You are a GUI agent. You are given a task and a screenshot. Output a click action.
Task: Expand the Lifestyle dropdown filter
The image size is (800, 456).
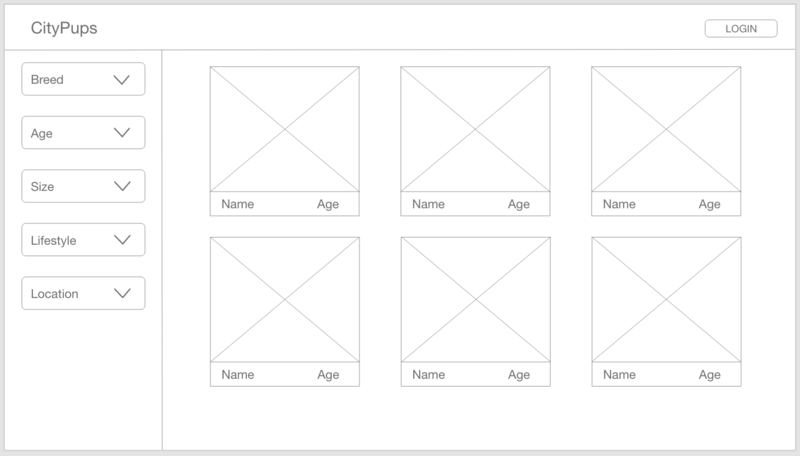pos(83,240)
